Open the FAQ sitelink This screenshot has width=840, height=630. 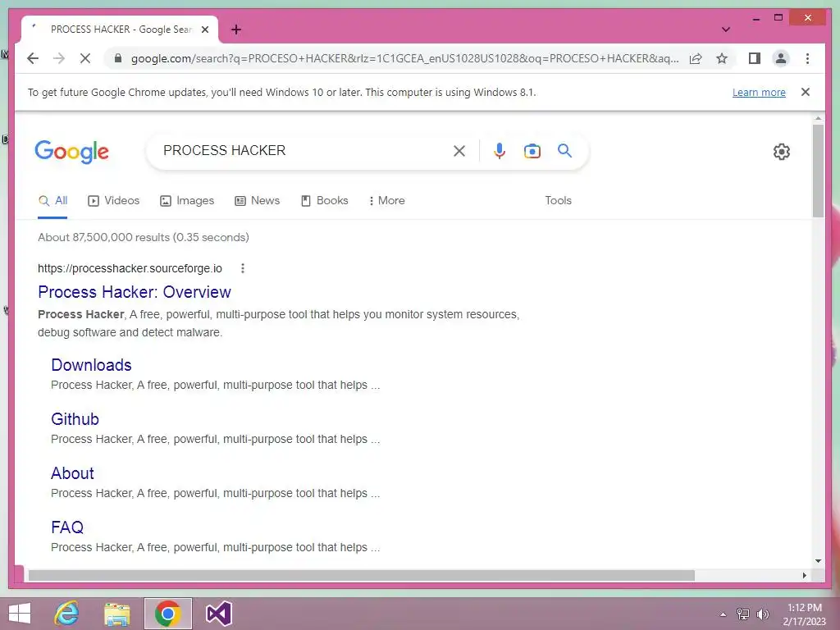coord(67,527)
